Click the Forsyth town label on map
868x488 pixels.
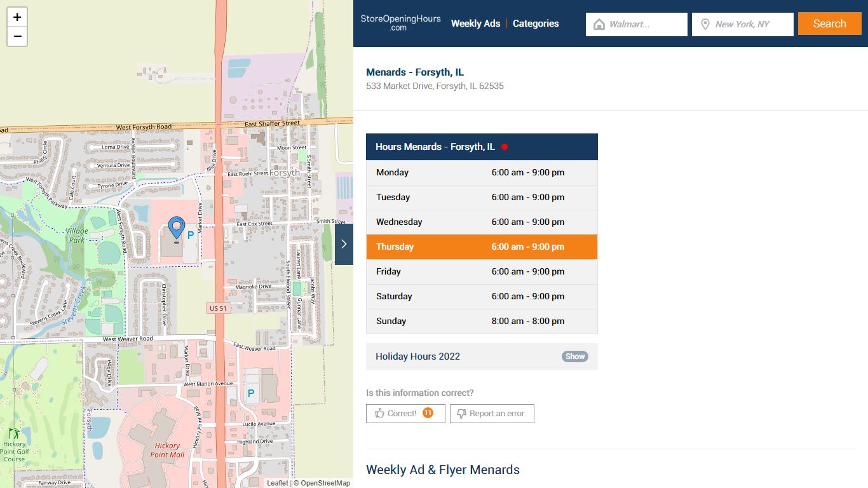[284, 173]
